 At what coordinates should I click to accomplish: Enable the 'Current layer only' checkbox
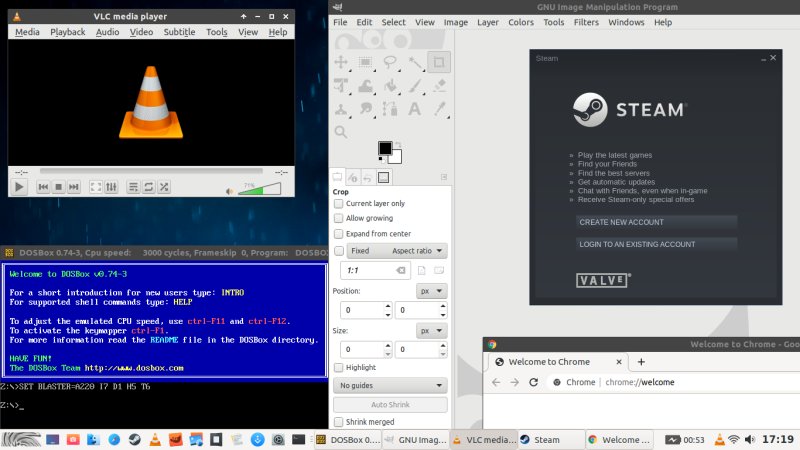tap(339, 203)
